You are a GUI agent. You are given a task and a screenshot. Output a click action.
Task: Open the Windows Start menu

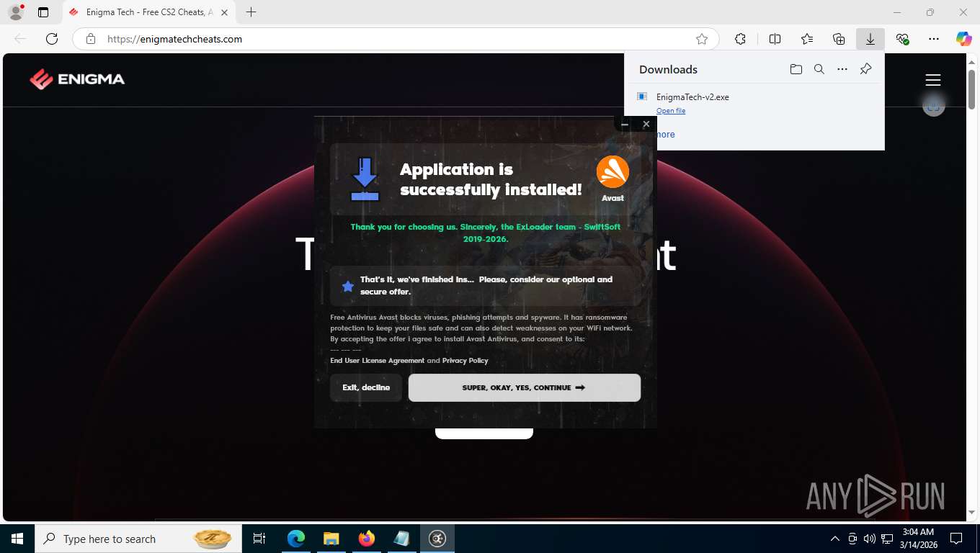pyautogui.click(x=17, y=539)
